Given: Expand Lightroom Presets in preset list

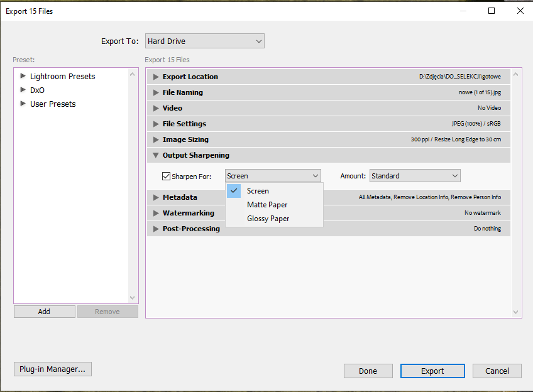Looking at the screenshot, I should [x=23, y=76].
